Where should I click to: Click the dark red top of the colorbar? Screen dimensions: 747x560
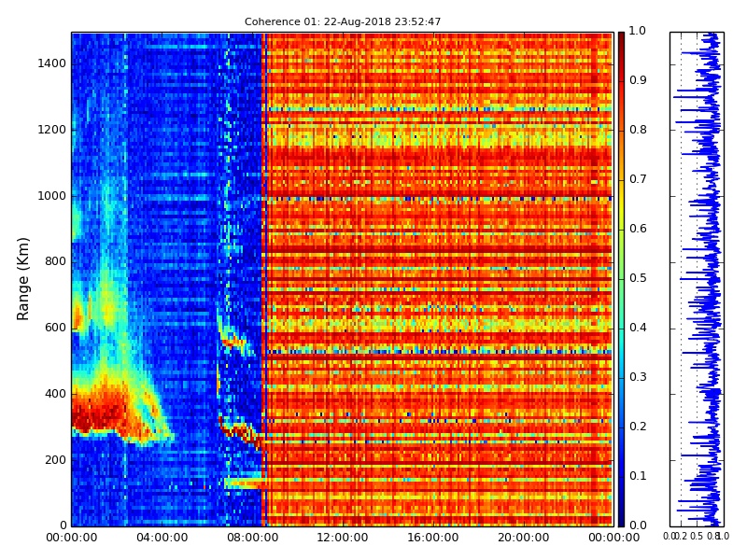[x=621, y=38]
